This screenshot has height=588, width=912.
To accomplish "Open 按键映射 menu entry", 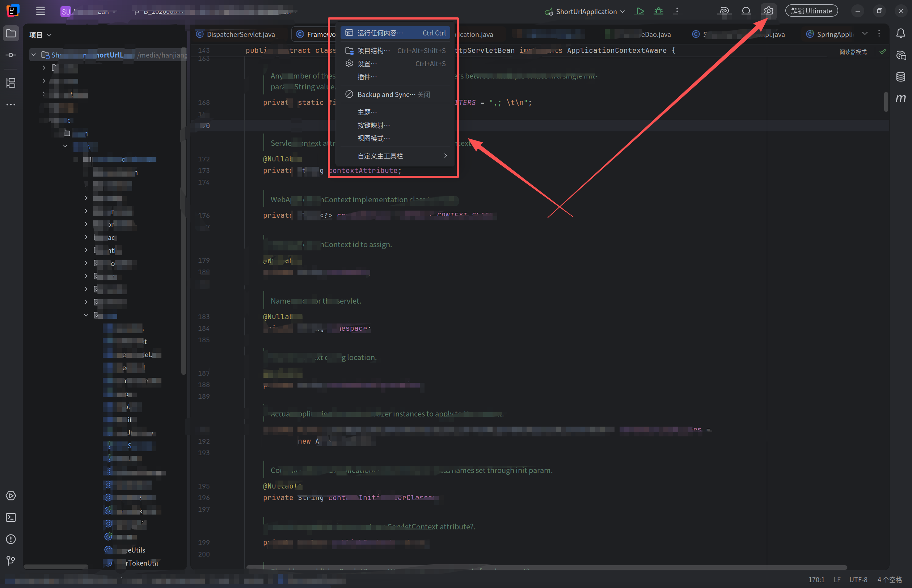I will (x=395, y=125).
